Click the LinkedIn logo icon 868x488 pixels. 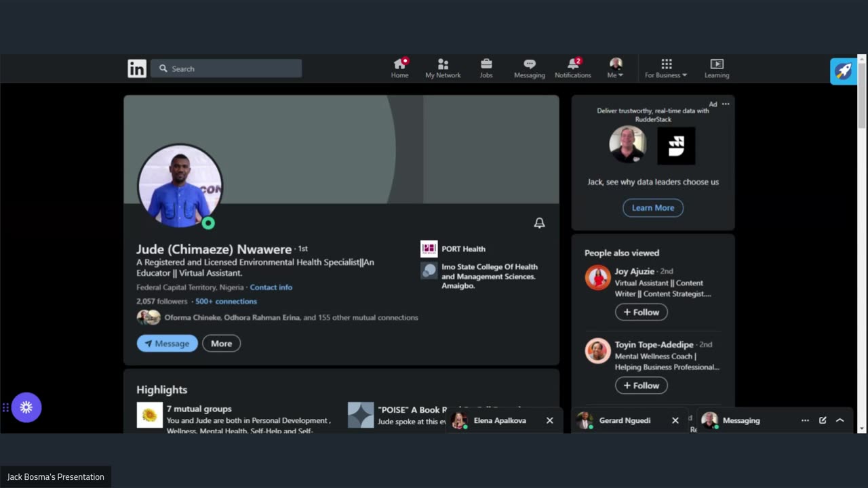(137, 68)
